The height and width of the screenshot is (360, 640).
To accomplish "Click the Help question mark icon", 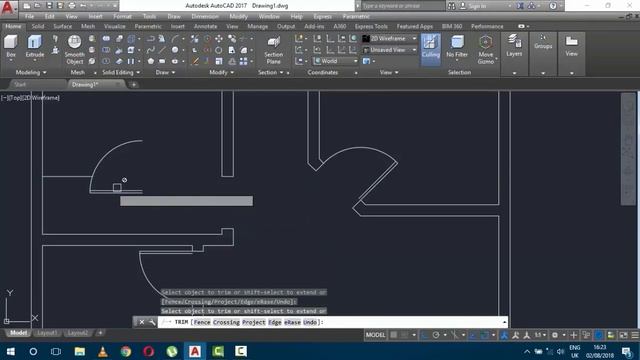I will 553,6.
